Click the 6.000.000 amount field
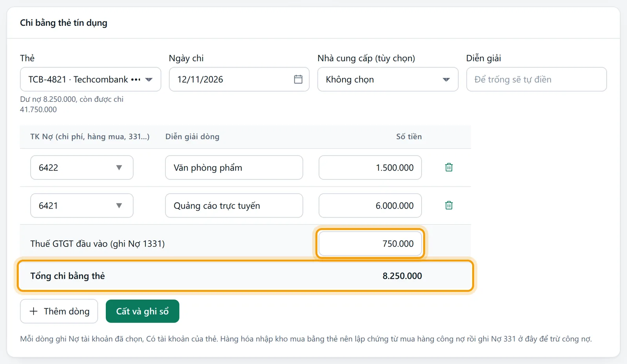 pyautogui.click(x=370, y=205)
